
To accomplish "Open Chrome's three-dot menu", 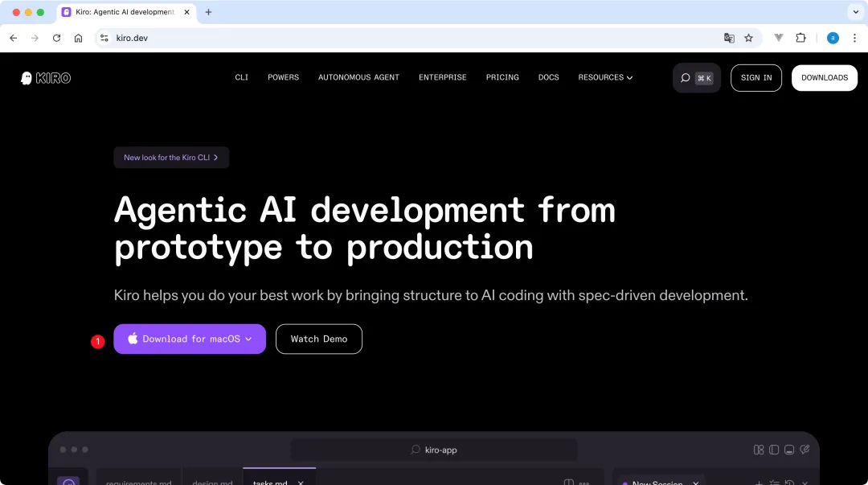I will (x=854, y=38).
